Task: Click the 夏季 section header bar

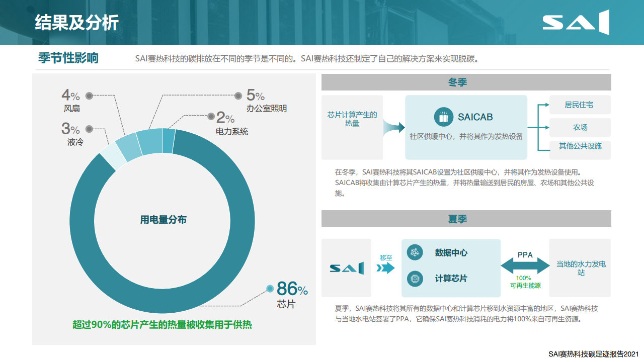Action: 466,219
